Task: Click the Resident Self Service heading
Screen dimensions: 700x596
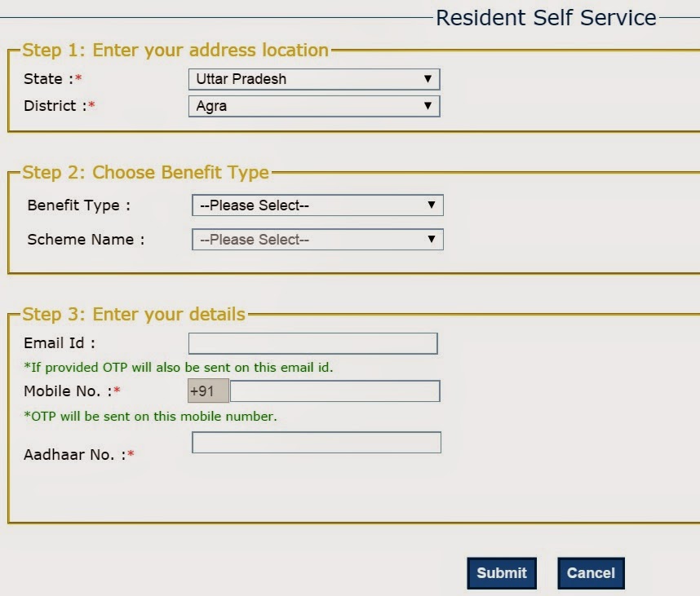Action: point(546,18)
